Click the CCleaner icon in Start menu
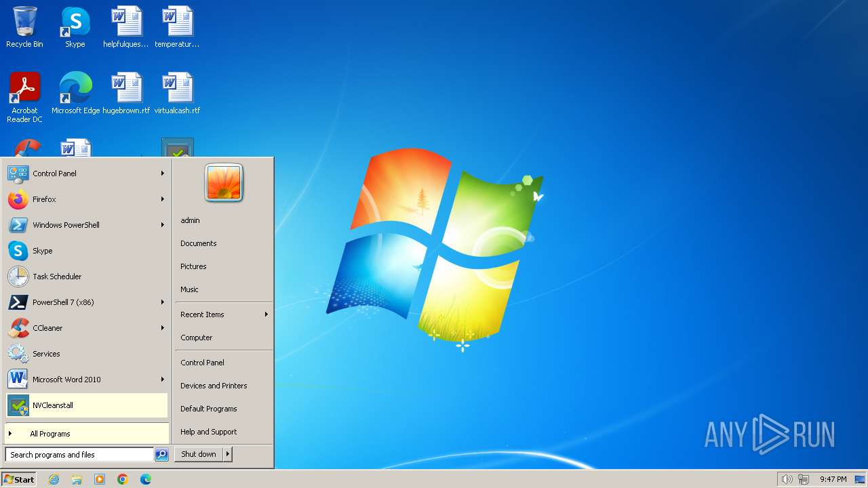Image resolution: width=868 pixels, height=488 pixels. (x=18, y=328)
